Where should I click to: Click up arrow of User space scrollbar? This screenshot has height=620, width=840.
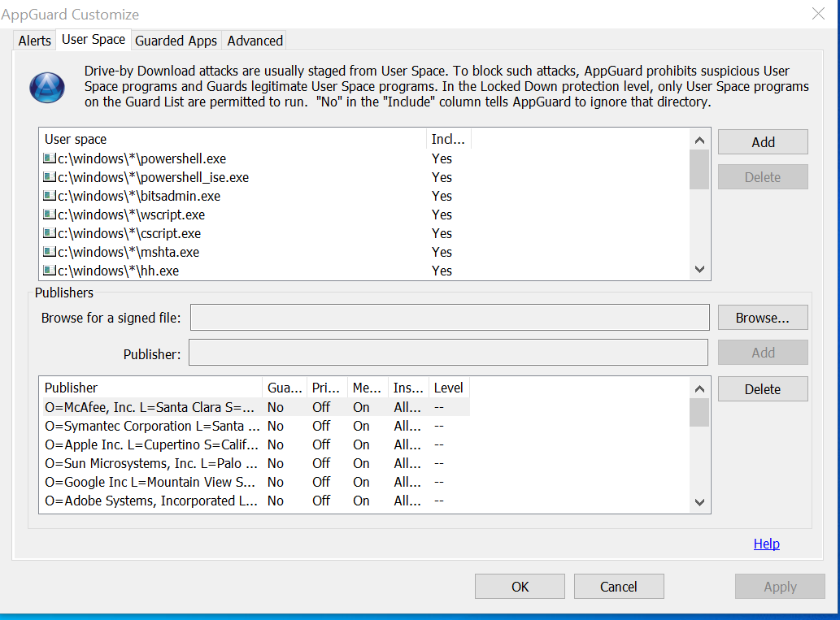699,141
